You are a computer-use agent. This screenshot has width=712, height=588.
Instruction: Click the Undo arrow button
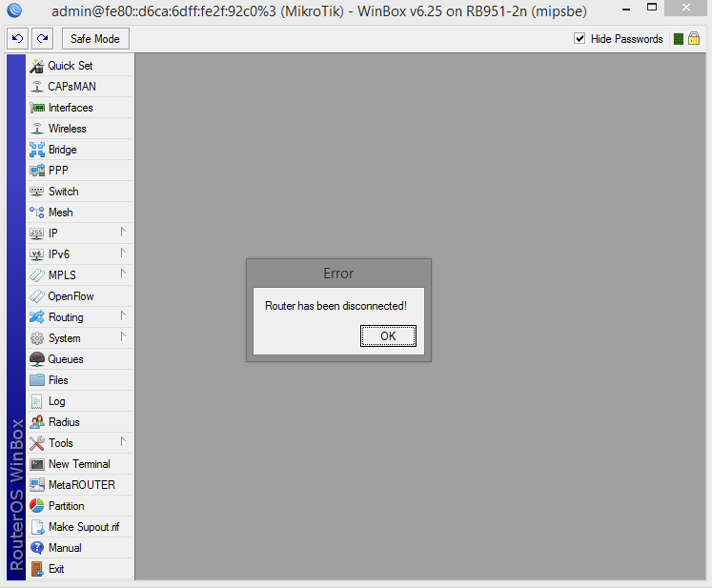point(18,38)
